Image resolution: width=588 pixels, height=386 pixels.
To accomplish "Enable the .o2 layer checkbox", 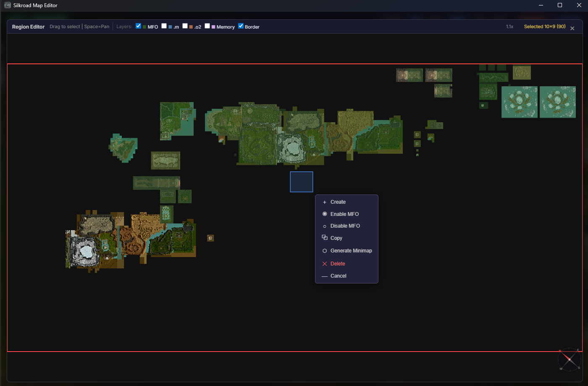I will click(x=185, y=26).
